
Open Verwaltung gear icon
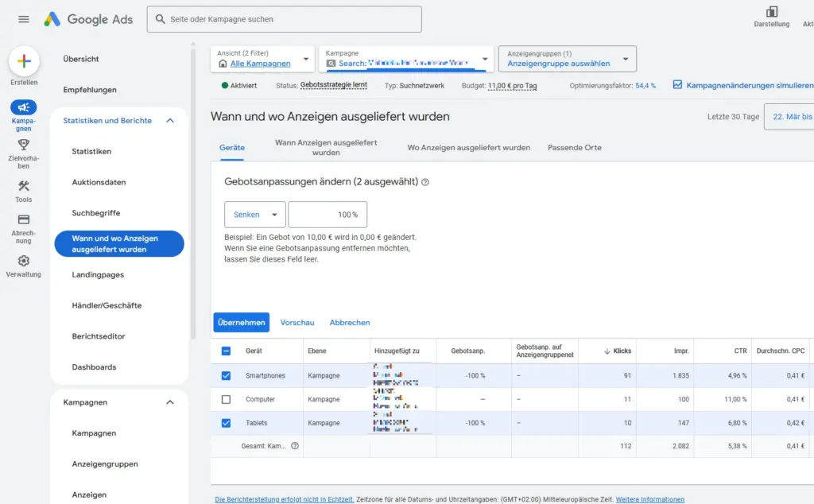click(x=23, y=261)
